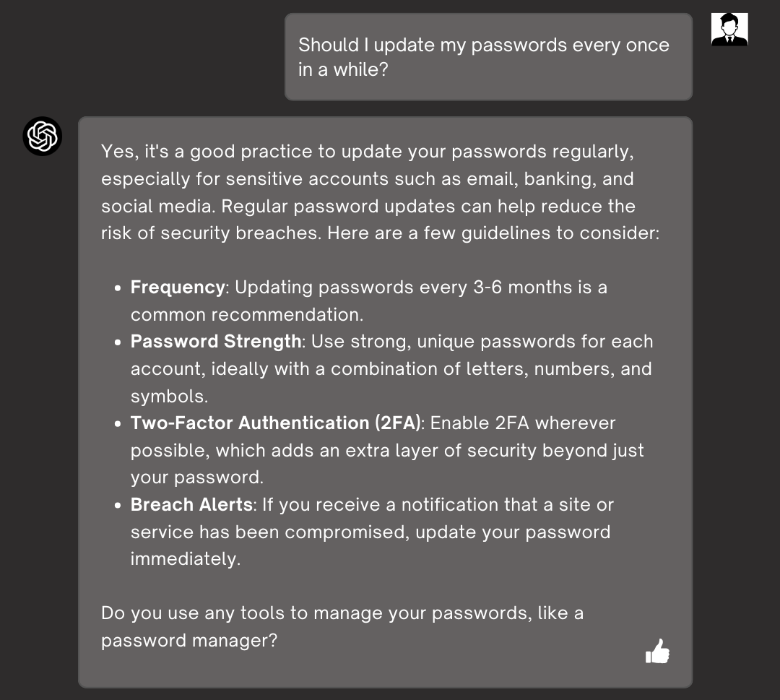Click the closing question about password managers

pyautogui.click(x=342, y=626)
